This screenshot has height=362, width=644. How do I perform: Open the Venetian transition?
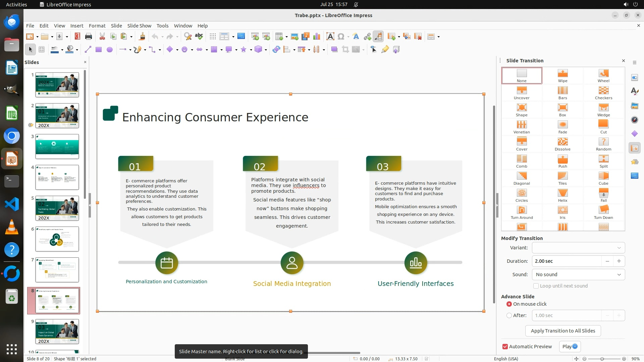coord(521,127)
